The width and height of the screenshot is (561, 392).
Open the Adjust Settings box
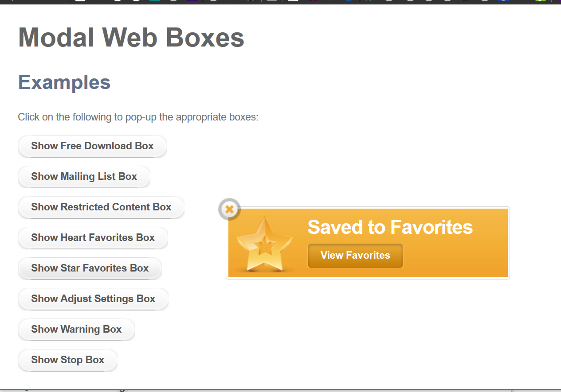click(x=93, y=299)
